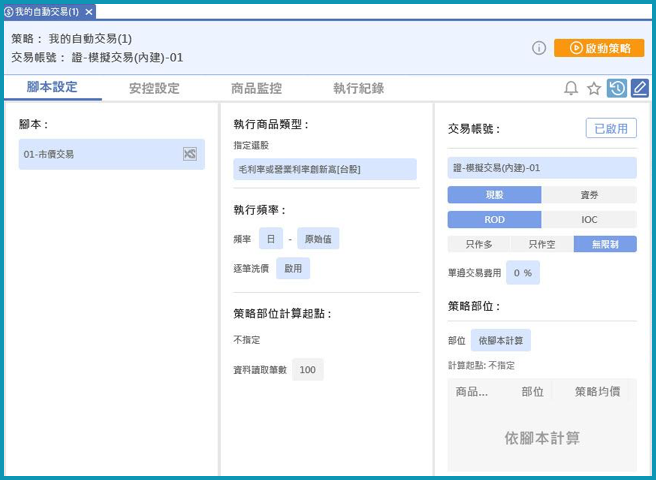Click the info icon beside 啟動策略
The width and height of the screenshot is (656, 480).
tap(538, 48)
